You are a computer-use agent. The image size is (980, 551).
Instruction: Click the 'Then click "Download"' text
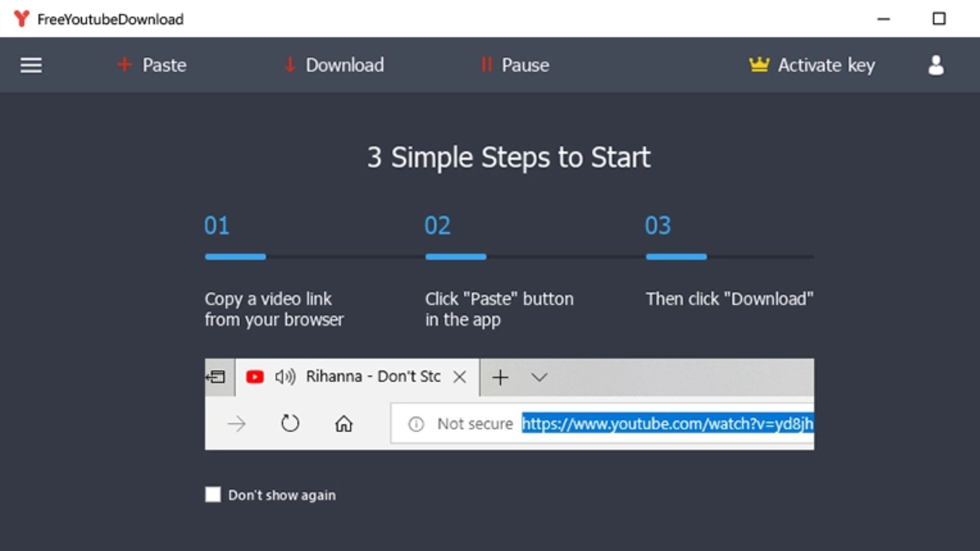click(x=729, y=299)
